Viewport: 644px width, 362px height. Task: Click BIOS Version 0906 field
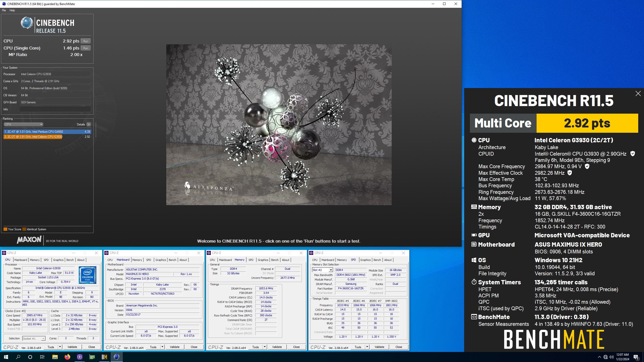(x=163, y=310)
